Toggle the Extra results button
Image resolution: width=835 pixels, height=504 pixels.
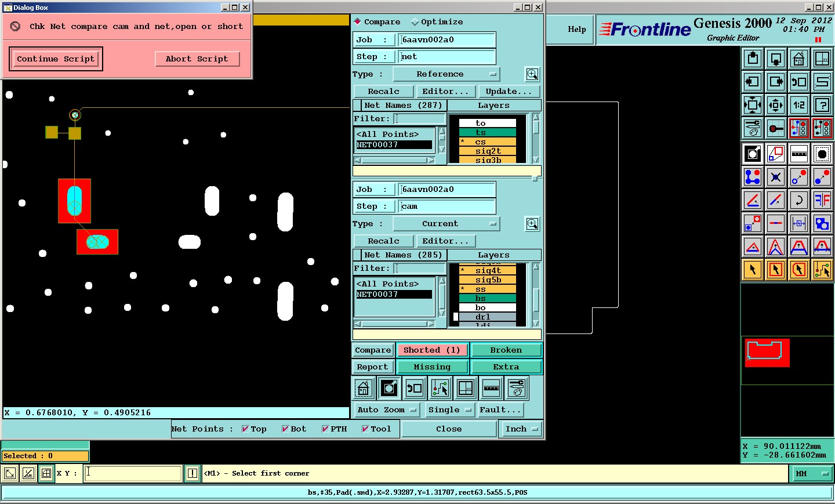[506, 367]
